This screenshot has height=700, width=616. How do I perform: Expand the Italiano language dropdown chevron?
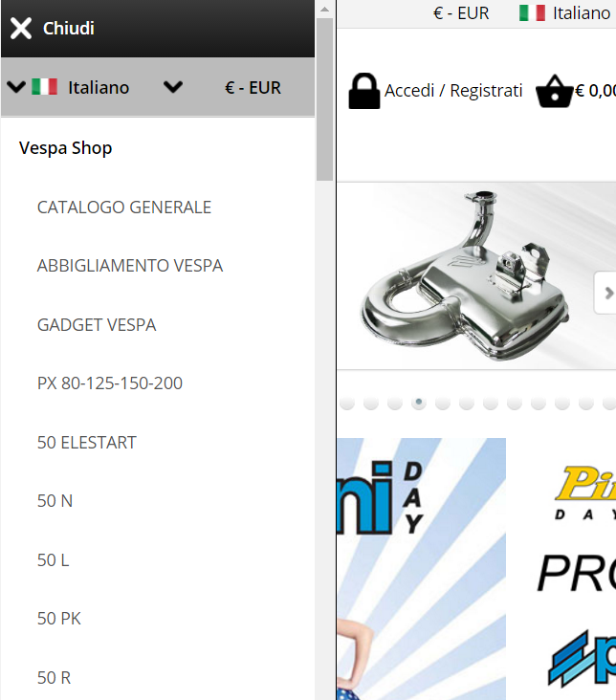16,87
